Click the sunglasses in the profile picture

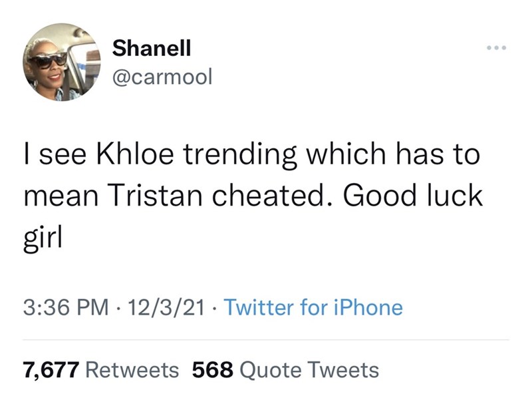[48, 61]
